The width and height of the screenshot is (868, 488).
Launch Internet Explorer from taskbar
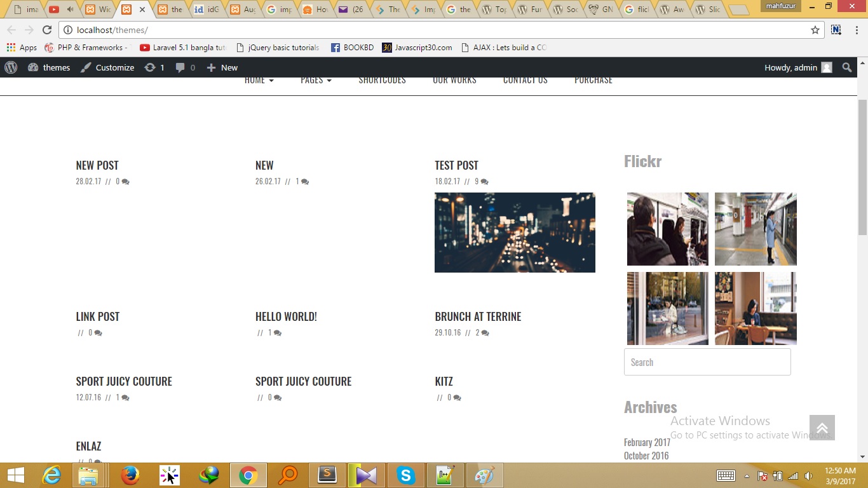(x=52, y=475)
